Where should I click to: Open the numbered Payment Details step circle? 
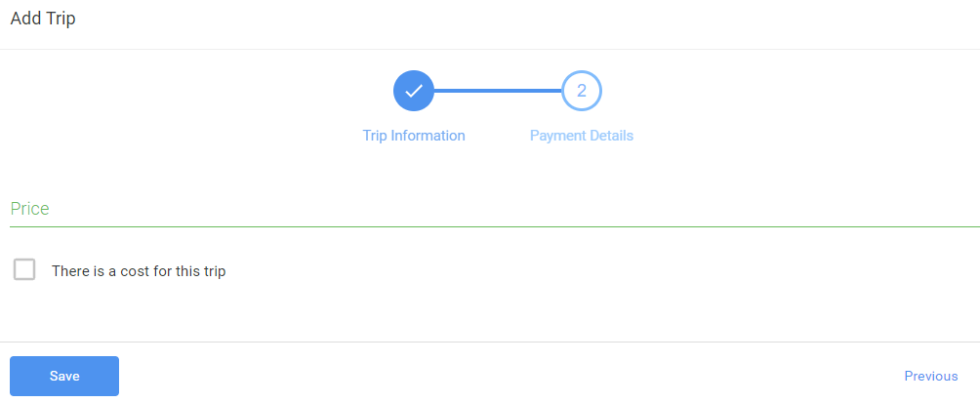click(581, 91)
